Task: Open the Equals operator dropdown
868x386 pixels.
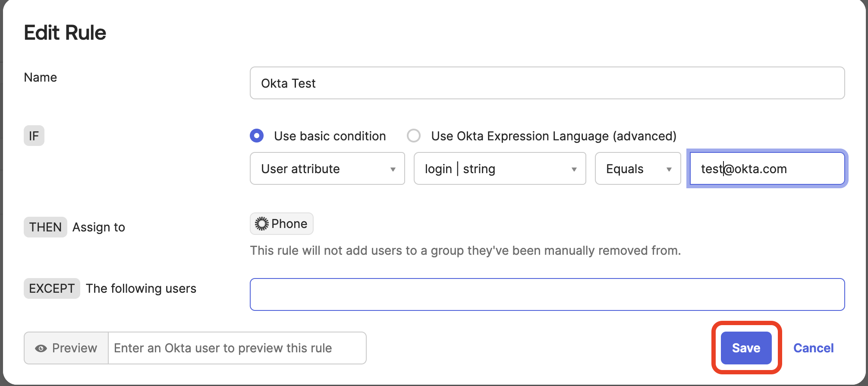Action: click(638, 169)
